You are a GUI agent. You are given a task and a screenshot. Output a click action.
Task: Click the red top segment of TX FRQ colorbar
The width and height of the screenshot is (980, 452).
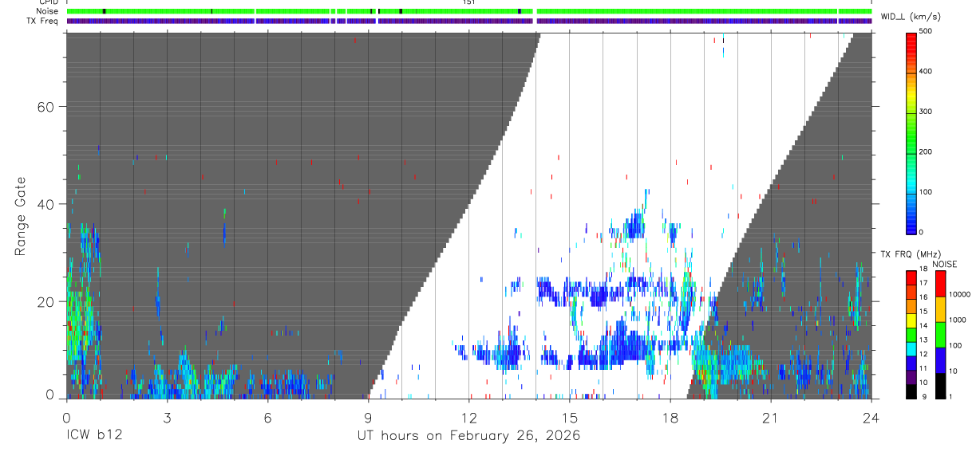pyautogui.click(x=911, y=278)
